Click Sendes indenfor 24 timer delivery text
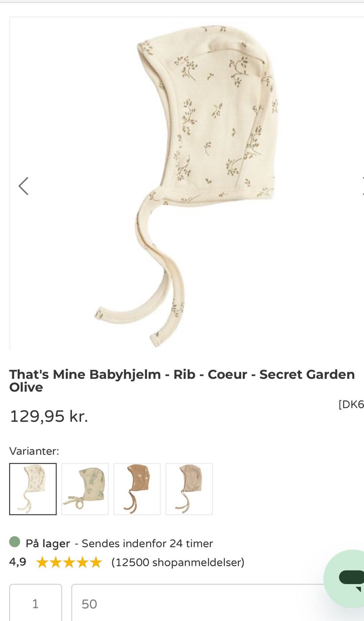Viewport: 364px width, 621px height. [147, 544]
